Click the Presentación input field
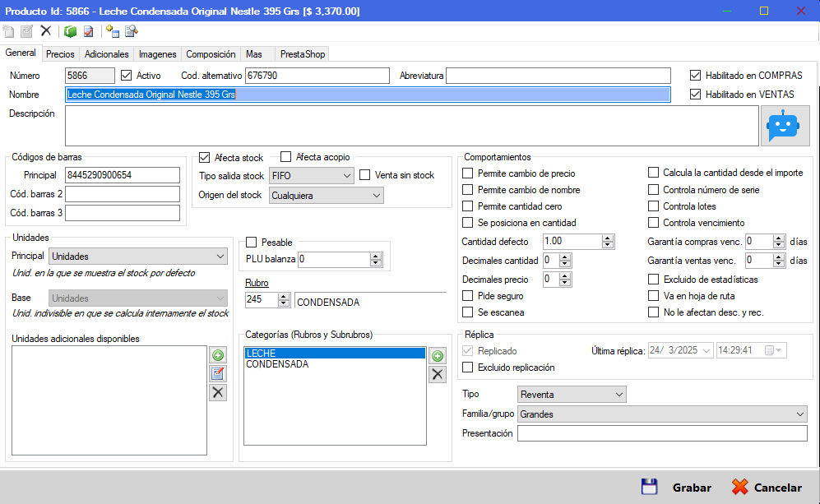The image size is (820, 504). (663, 433)
